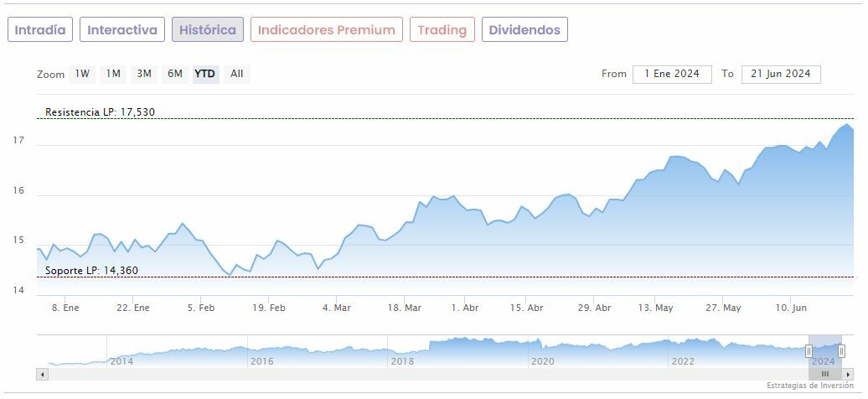Screen dimensions: 868x399
Task: Open Indicadores Premium tab
Action: point(326,30)
